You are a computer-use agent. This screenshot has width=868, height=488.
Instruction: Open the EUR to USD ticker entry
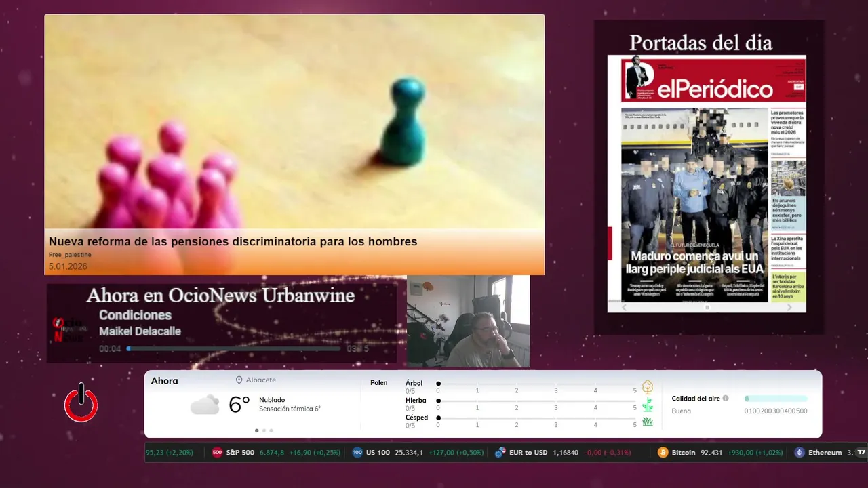click(x=562, y=453)
